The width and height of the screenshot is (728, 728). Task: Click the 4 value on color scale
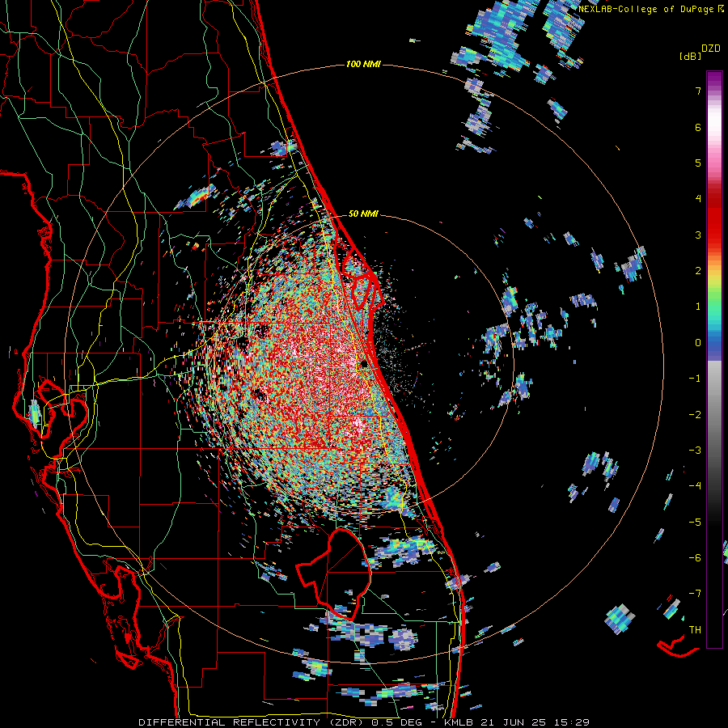pos(698,199)
